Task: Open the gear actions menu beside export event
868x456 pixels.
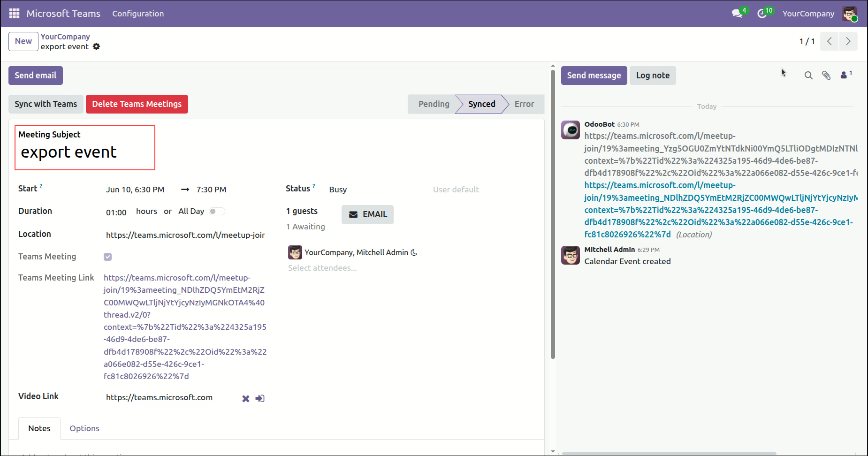Action: coord(96,46)
